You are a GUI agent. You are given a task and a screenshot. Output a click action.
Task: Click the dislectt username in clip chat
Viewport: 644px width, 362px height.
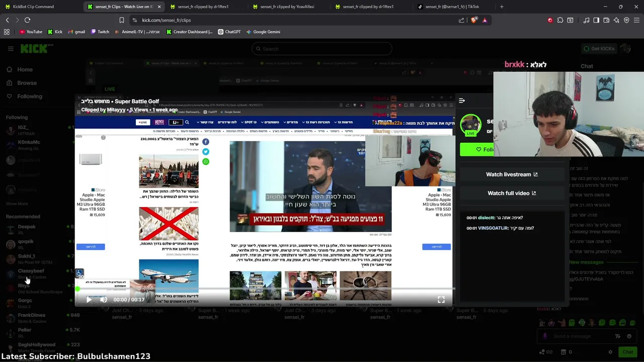click(487, 218)
